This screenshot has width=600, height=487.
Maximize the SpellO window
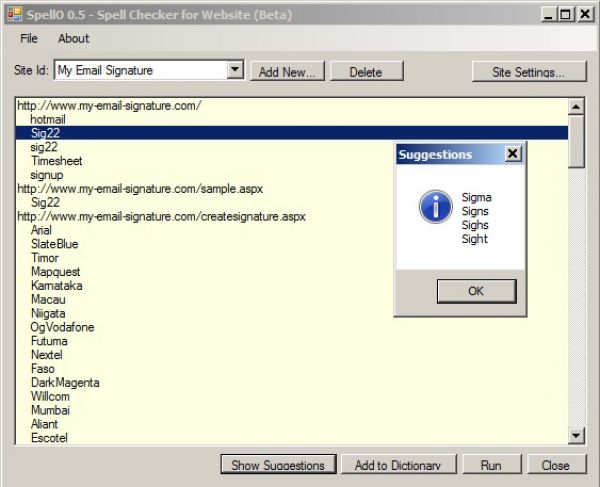[x=566, y=15]
